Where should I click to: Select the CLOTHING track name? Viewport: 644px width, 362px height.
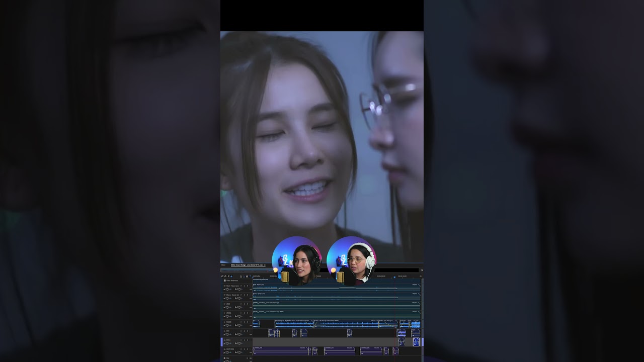pyautogui.click(x=230, y=349)
